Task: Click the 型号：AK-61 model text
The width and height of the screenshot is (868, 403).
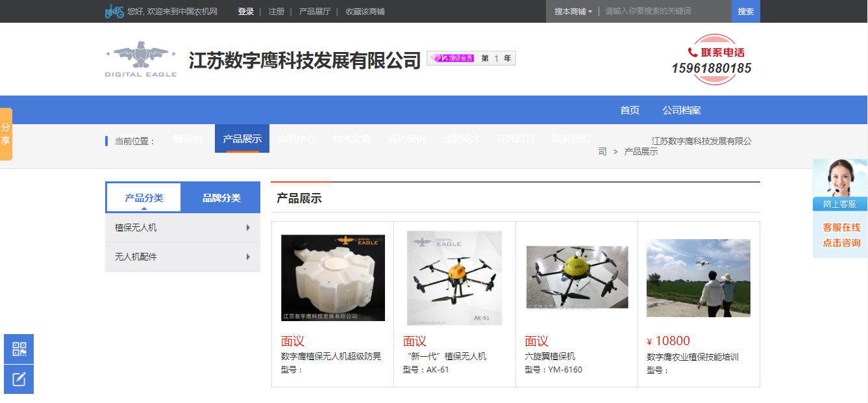Action: point(426,370)
